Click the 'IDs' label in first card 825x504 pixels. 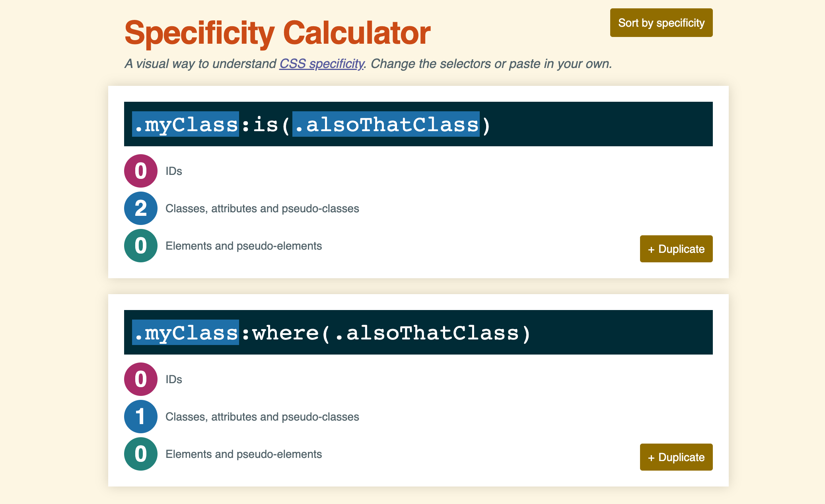174,171
